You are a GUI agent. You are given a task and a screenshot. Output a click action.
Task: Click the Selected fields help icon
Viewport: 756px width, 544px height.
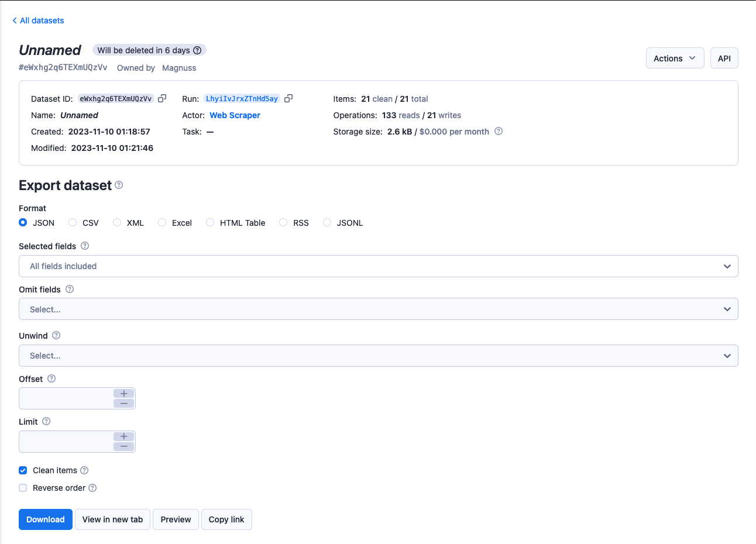[85, 246]
